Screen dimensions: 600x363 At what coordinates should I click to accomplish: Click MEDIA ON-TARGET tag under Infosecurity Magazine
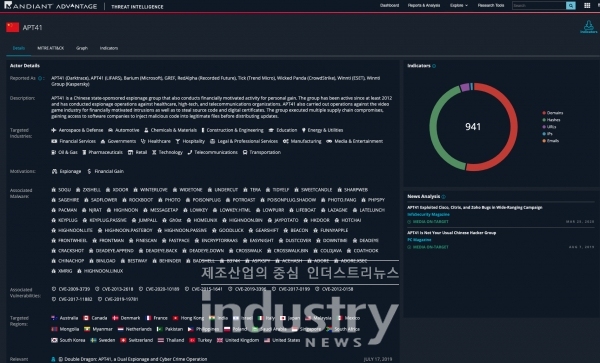[x=428, y=222]
